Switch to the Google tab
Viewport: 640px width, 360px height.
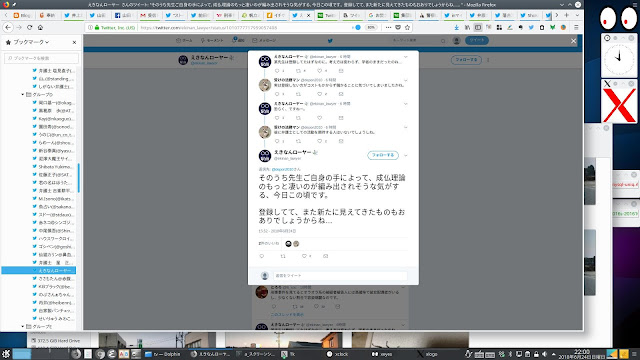tap(377, 15)
